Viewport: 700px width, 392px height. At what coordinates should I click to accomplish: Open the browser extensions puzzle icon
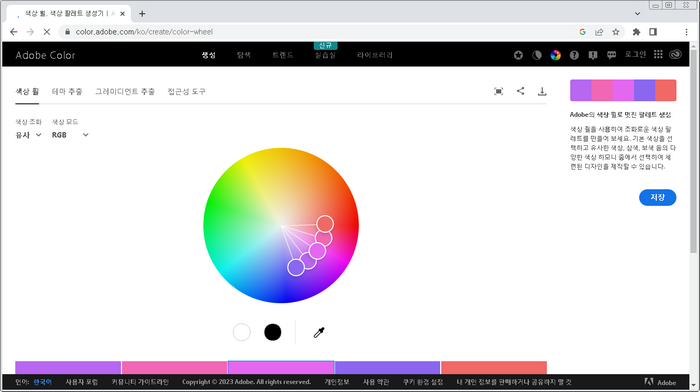click(x=636, y=32)
